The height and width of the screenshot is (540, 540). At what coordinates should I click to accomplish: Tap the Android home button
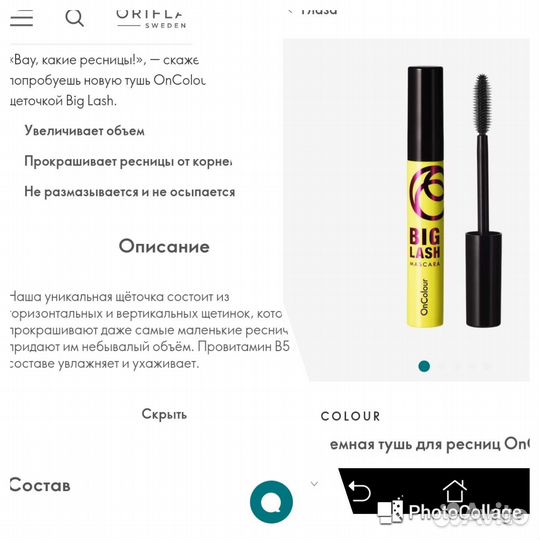tap(454, 491)
